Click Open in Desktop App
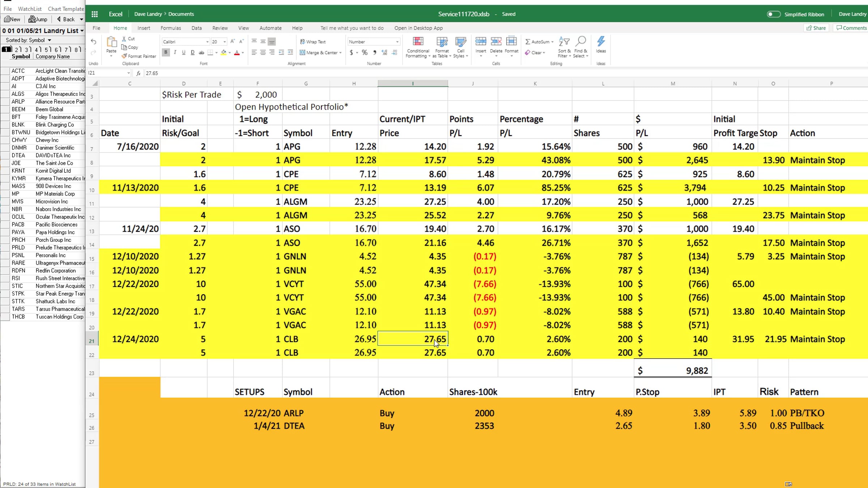Image resolution: width=868 pixels, height=488 pixels. (x=418, y=28)
